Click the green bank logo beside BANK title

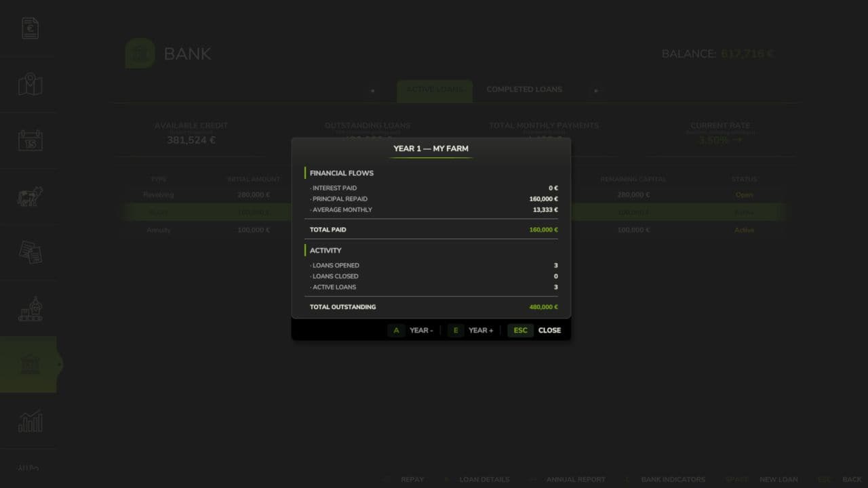[x=140, y=54]
